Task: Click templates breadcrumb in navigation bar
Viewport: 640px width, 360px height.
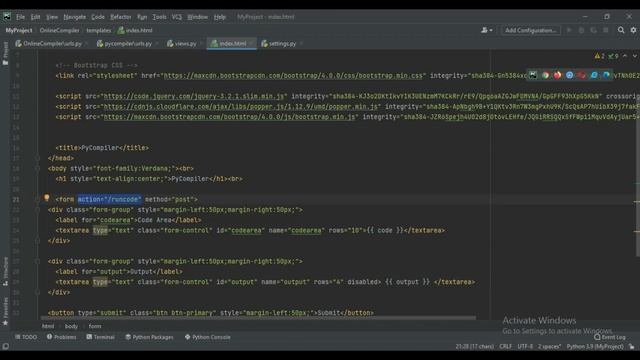Action: [98, 30]
